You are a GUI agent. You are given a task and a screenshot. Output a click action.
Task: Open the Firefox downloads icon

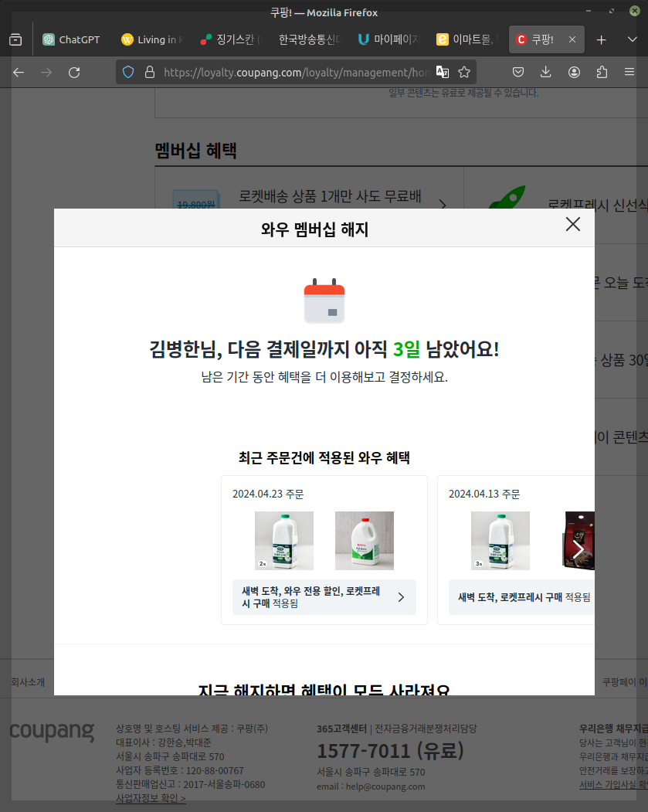(x=545, y=72)
